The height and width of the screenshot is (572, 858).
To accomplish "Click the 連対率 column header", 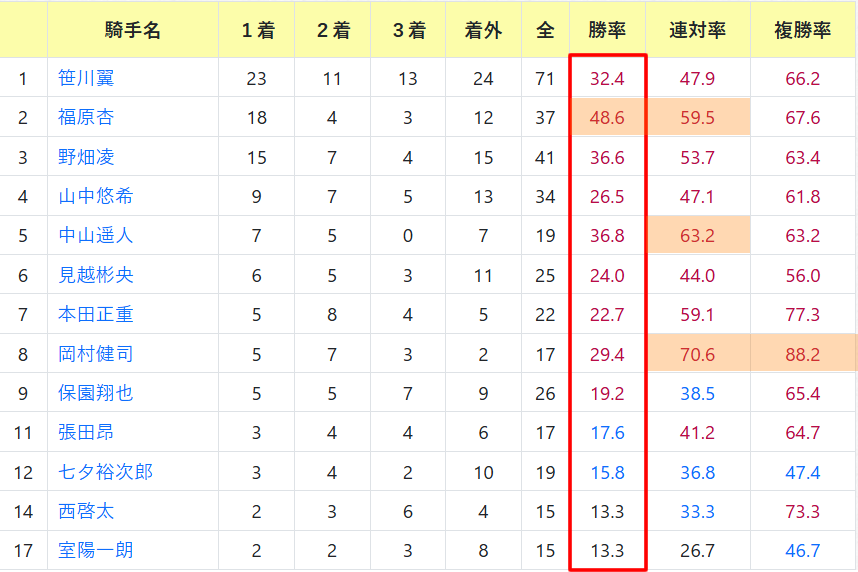I will [698, 30].
